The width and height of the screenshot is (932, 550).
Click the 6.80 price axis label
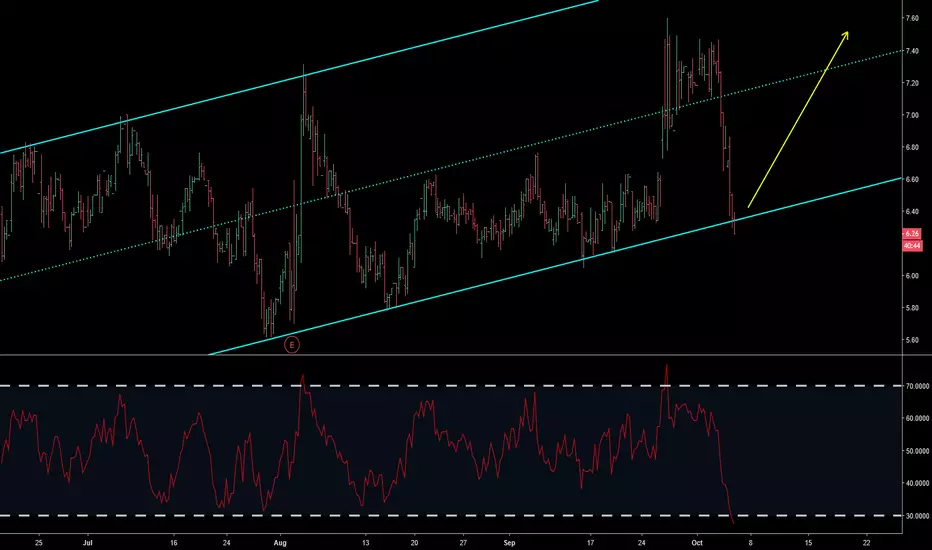click(912, 147)
